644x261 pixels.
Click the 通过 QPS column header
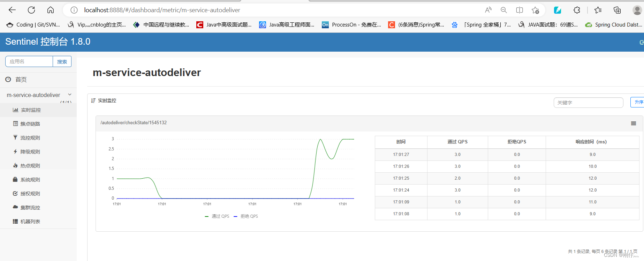pyautogui.click(x=457, y=142)
